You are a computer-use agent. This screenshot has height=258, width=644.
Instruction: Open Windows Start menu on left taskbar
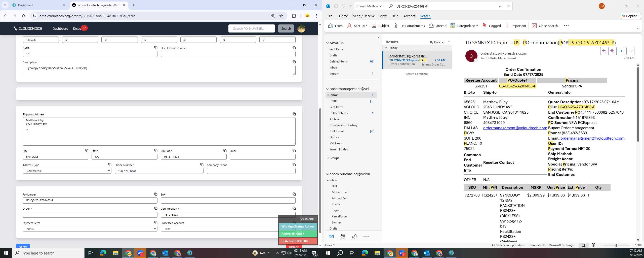click(6, 253)
